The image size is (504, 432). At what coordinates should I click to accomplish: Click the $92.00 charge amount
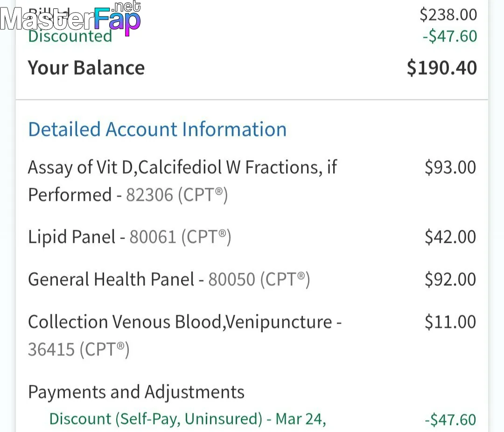[x=450, y=279]
